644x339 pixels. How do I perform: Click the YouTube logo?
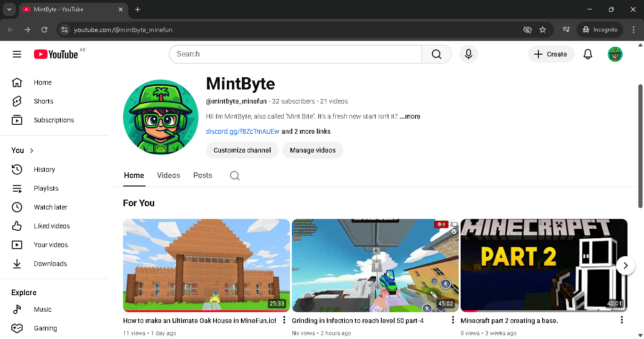56,54
